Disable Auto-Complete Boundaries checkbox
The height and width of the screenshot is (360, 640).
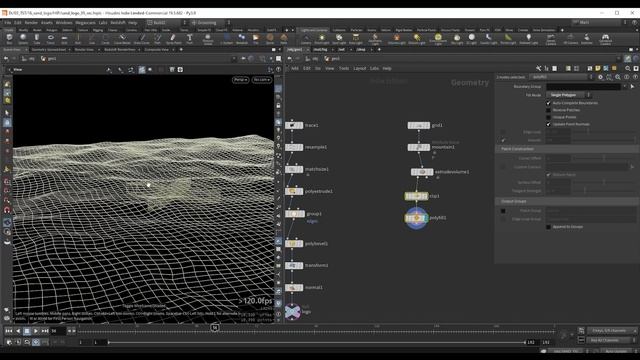549,103
